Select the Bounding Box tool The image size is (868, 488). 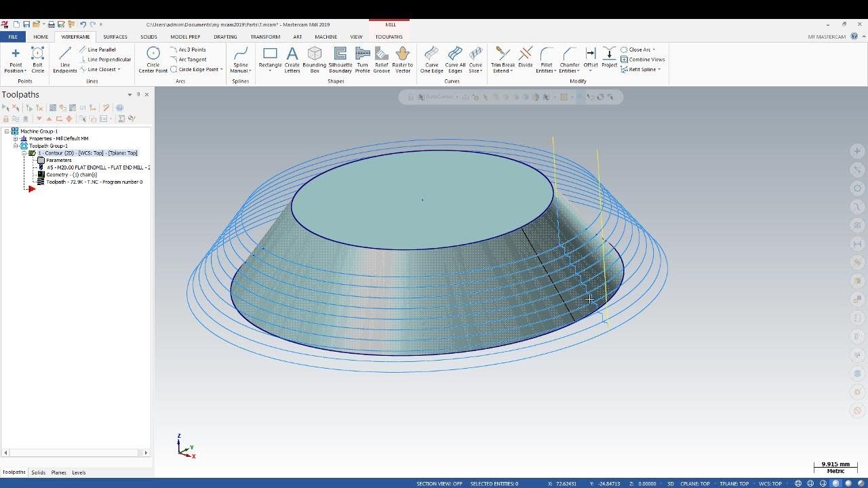tap(315, 60)
